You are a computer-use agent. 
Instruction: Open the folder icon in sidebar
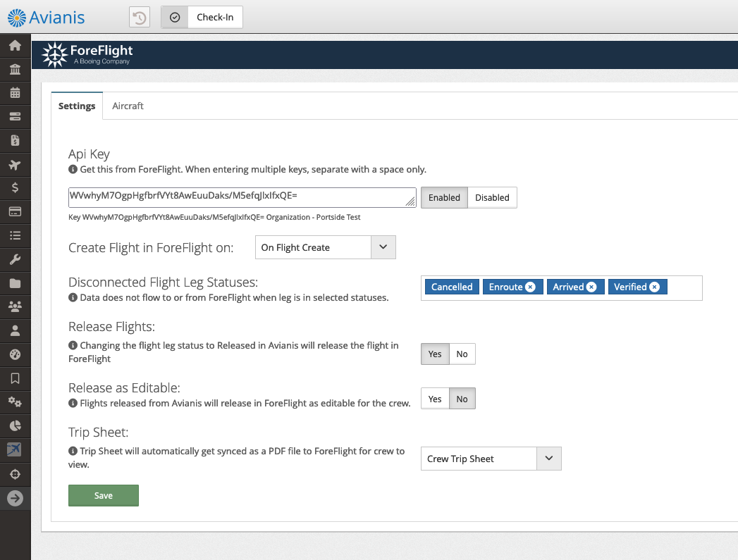click(x=15, y=283)
